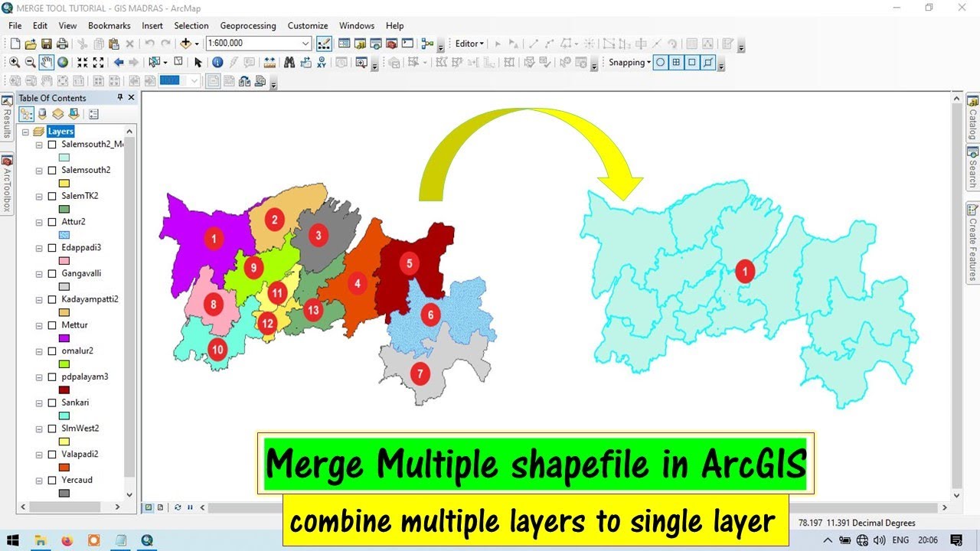Screen dimensions: 980x551
Task: Open the Results side tab
Action: point(7,117)
